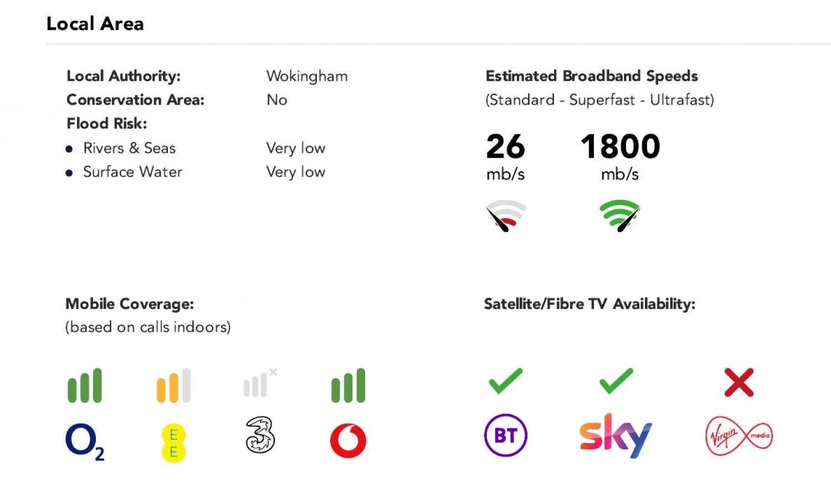Click the Local Area section heading
The height and width of the screenshot is (504, 831).
pyautogui.click(x=95, y=24)
